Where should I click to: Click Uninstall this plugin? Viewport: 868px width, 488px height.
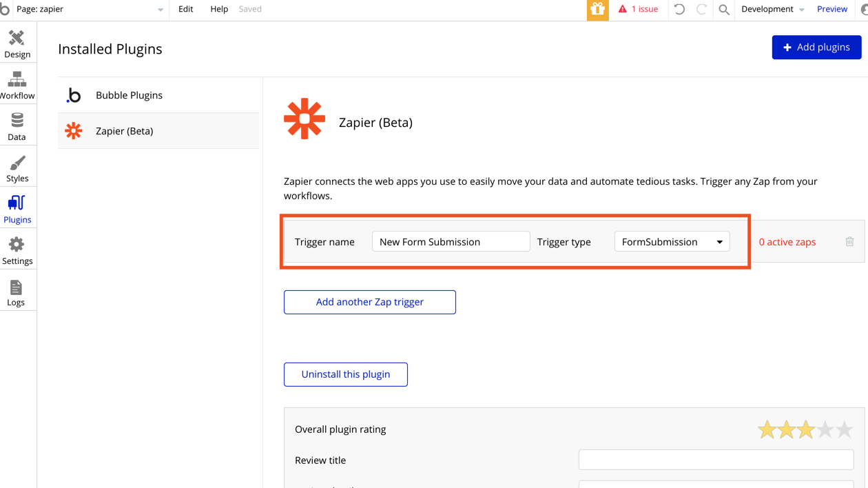[x=346, y=374]
